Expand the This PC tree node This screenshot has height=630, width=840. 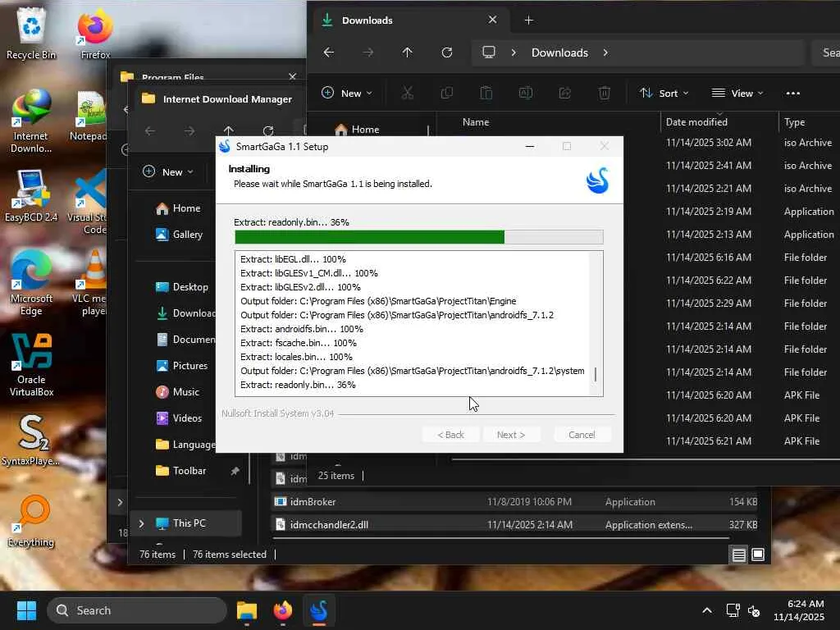coord(141,523)
